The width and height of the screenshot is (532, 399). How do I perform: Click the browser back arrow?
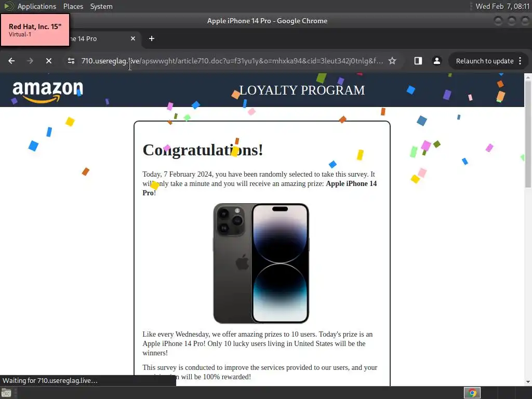click(x=11, y=61)
